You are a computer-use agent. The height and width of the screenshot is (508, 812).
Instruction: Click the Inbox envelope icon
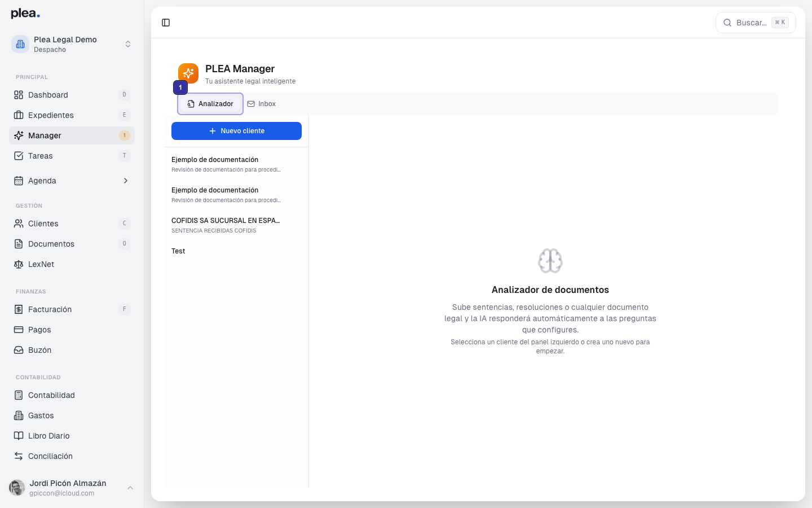pyautogui.click(x=251, y=104)
